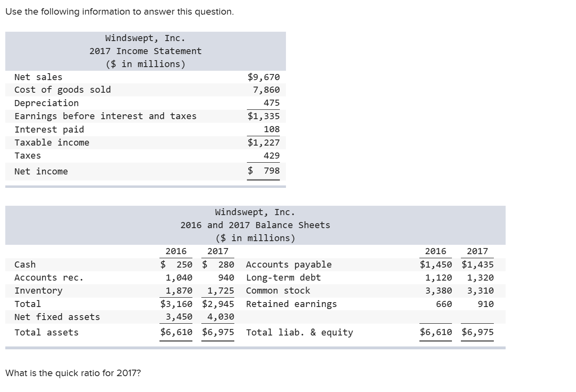Select 2016 Common stock 3,380
The image size is (576, 392).
pyautogui.click(x=439, y=291)
